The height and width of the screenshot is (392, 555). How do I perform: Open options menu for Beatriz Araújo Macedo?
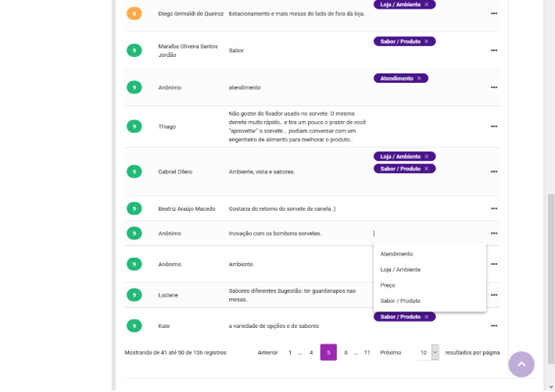tap(493, 208)
